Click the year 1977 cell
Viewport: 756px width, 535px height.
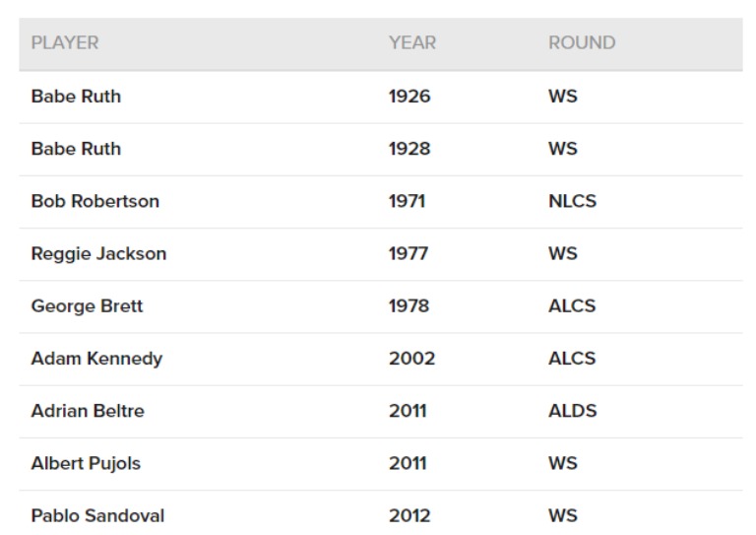(409, 253)
